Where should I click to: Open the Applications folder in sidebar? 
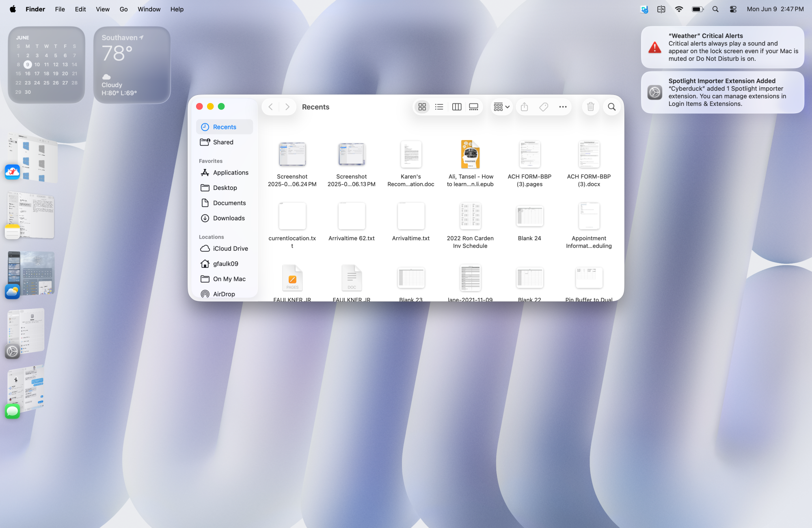230,172
